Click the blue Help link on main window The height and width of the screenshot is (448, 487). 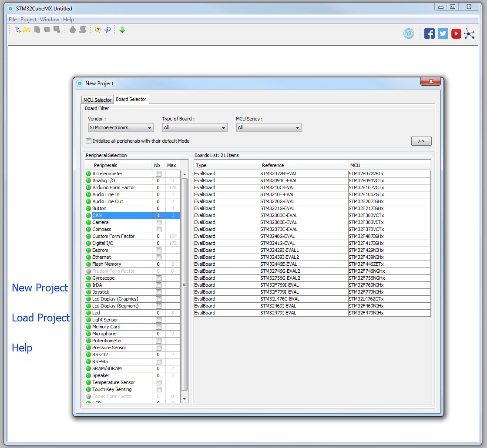point(22,348)
